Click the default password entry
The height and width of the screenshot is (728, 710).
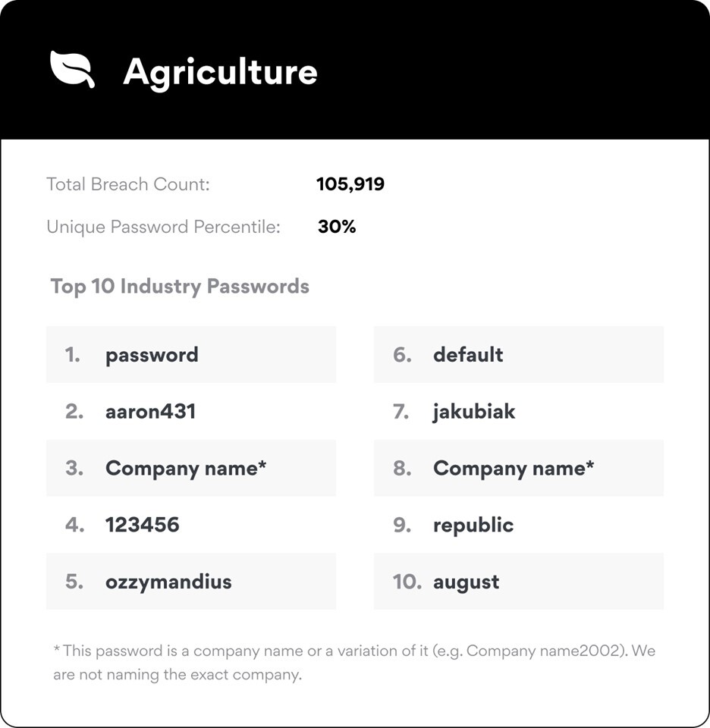pos(519,355)
